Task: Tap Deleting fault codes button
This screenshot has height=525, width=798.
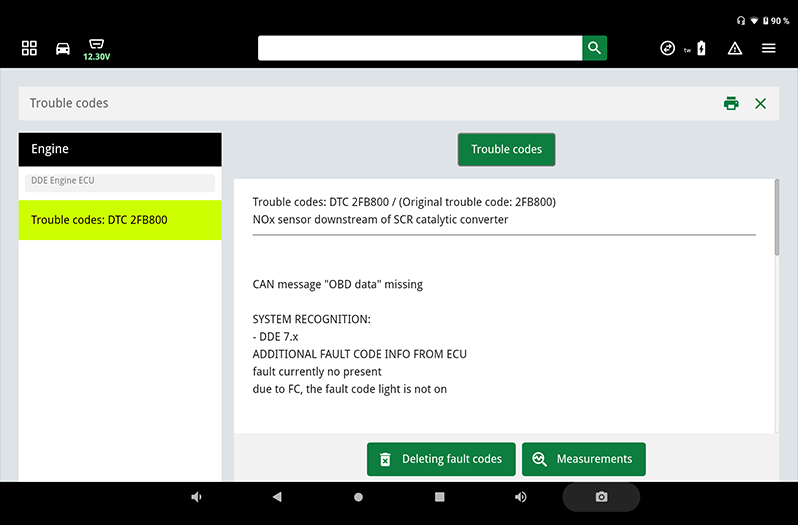Action: [x=441, y=459]
